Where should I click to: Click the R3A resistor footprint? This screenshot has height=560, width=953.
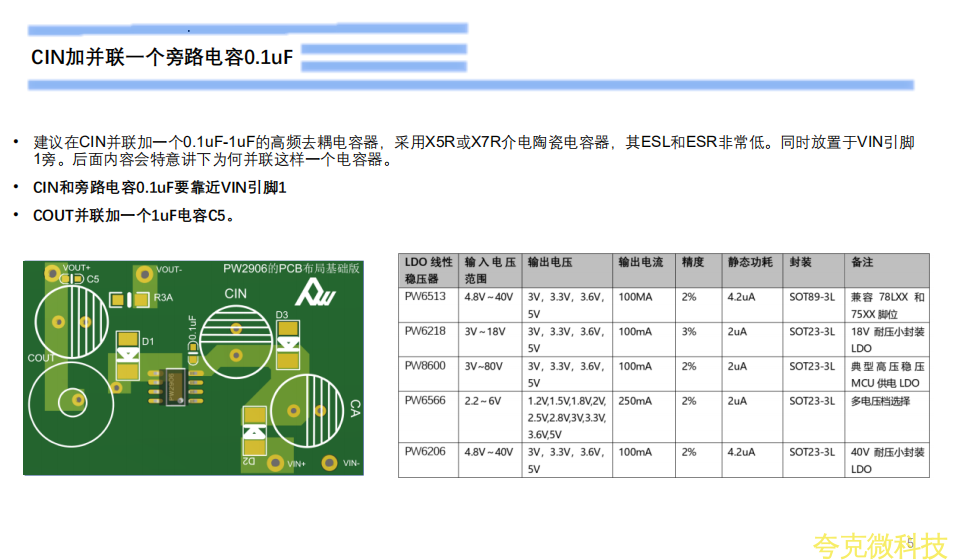click(128, 298)
